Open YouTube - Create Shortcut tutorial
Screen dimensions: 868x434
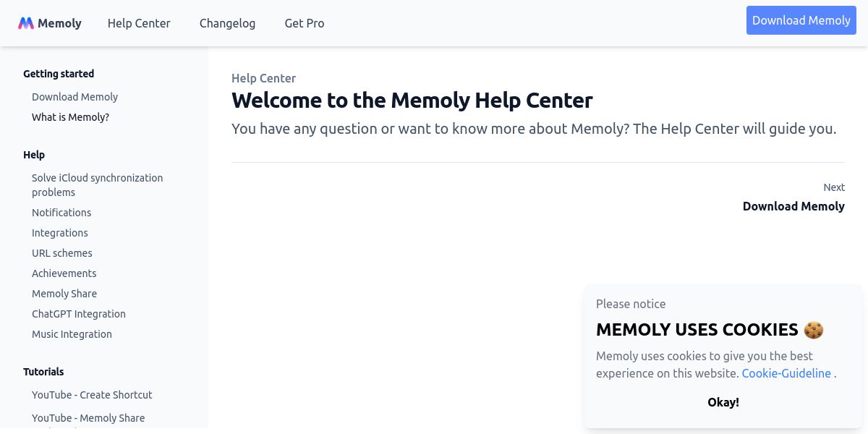coord(92,395)
